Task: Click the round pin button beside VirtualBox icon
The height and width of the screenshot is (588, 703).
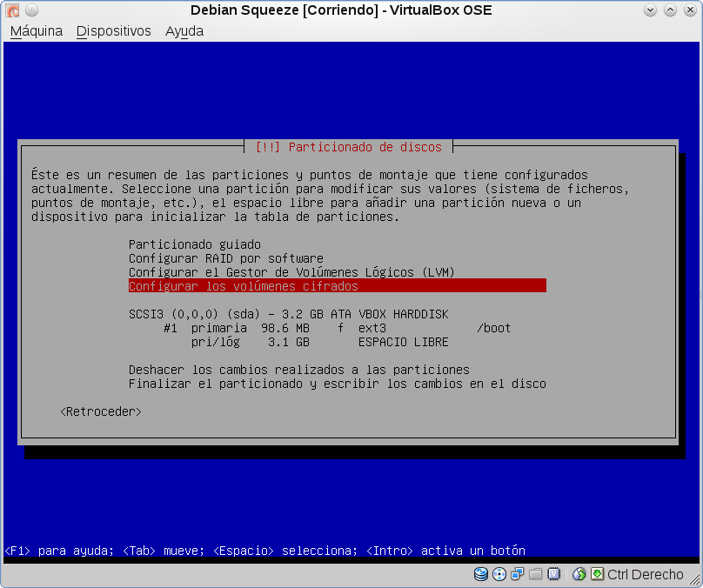Action: tap(31, 10)
